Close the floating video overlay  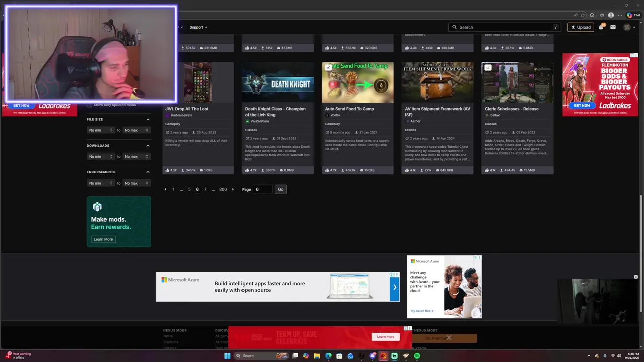click(636, 277)
